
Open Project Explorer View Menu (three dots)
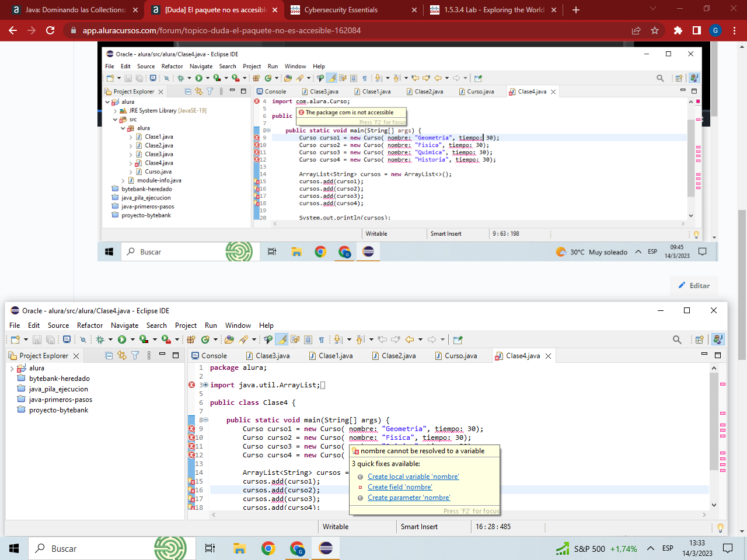(149, 355)
